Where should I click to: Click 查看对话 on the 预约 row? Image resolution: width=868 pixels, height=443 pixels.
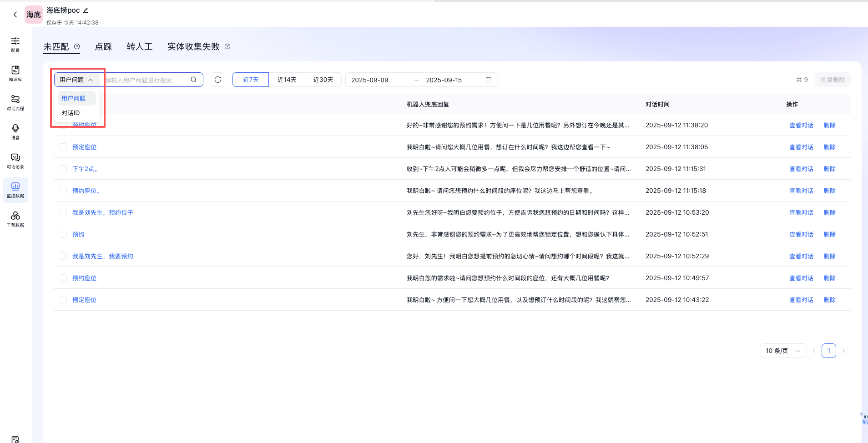pos(801,234)
